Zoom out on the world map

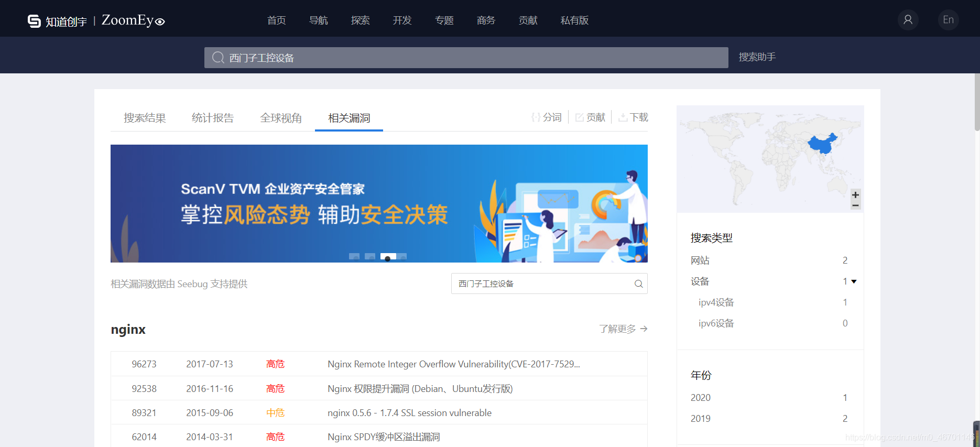[855, 205]
